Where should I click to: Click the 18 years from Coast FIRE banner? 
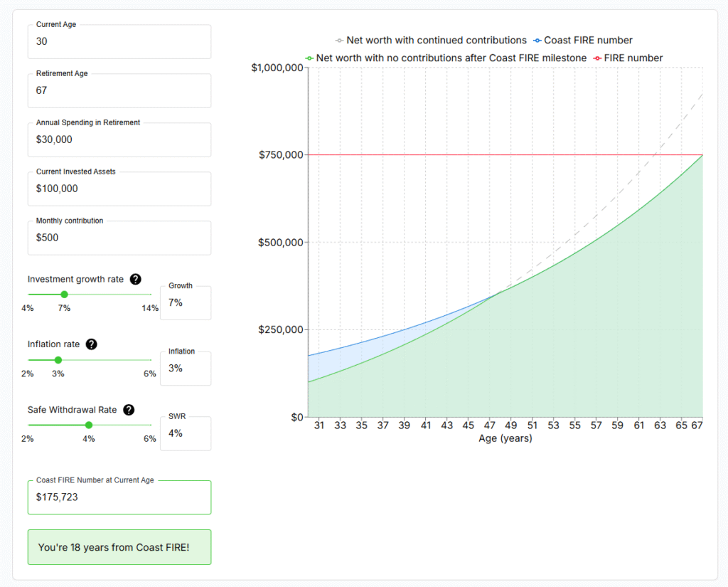tap(119, 547)
